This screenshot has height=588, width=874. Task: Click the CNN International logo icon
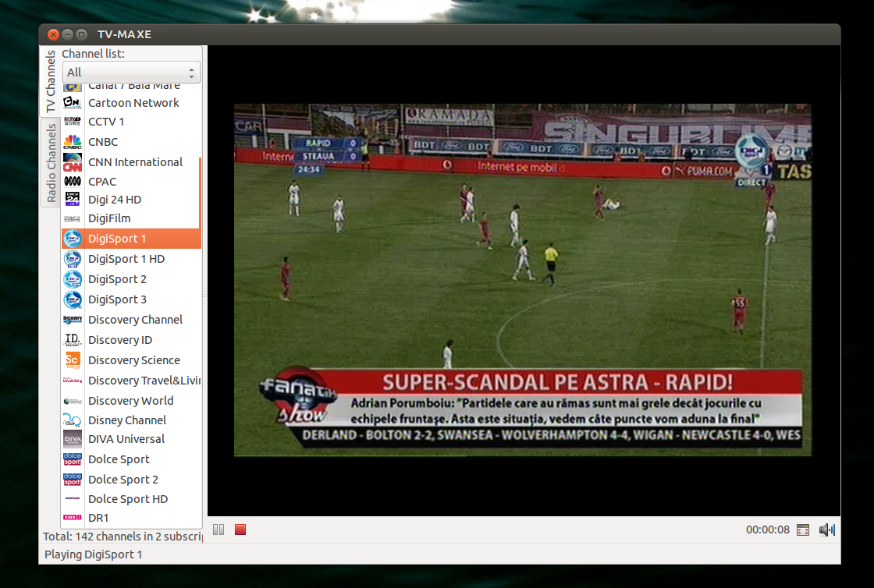[x=73, y=162]
